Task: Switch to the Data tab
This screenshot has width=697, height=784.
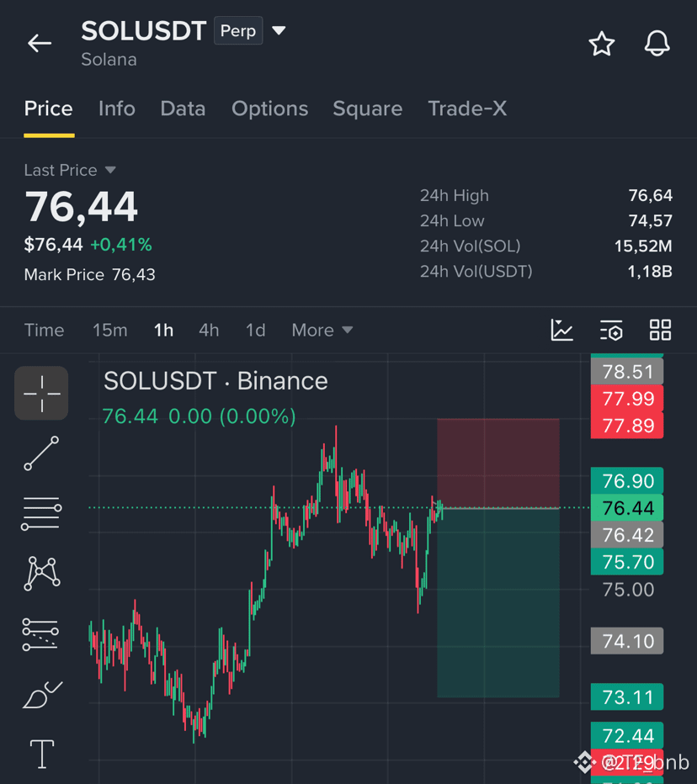Action: pos(183,109)
